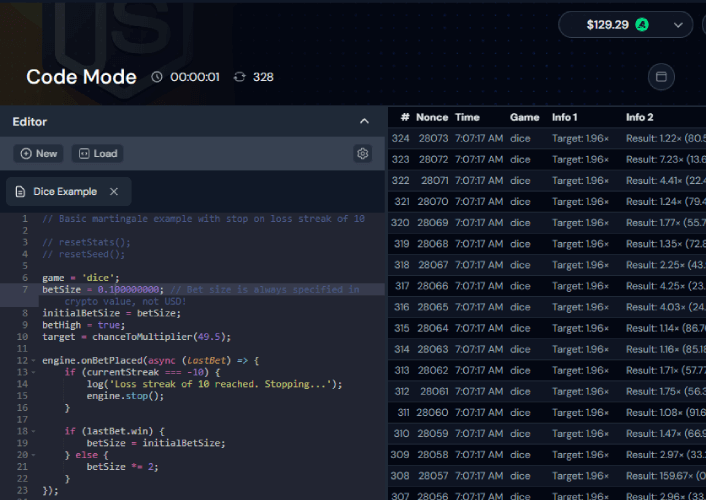Click the # column header
Screen dimensions: 706x500
(405, 117)
